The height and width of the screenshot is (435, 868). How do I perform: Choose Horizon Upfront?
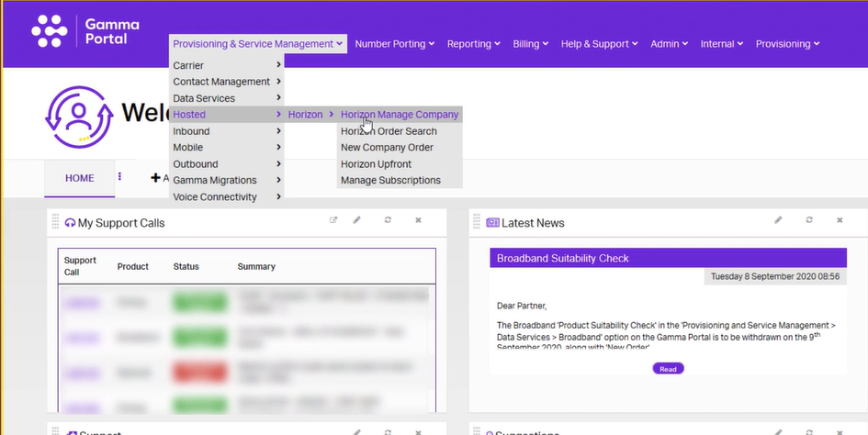point(400,164)
